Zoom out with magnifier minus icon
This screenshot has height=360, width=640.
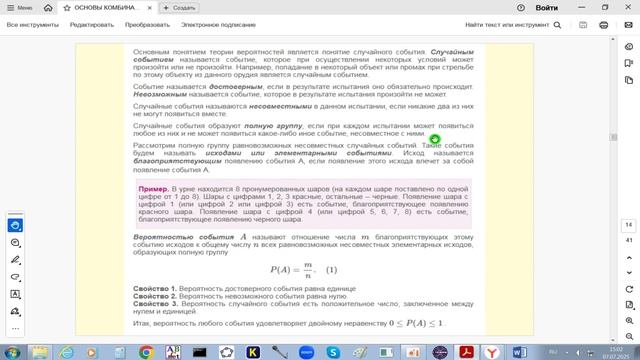[629, 336]
